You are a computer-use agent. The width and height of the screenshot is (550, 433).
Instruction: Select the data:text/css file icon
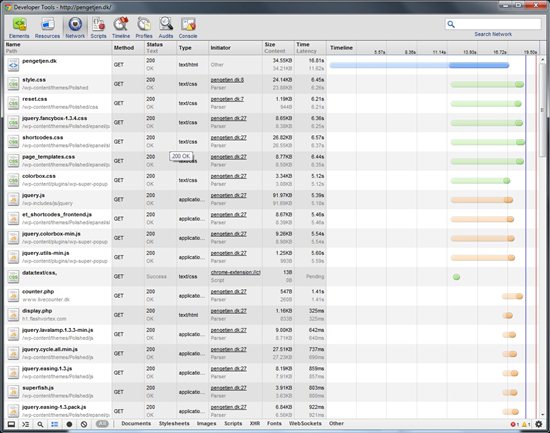click(x=13, y=277)
